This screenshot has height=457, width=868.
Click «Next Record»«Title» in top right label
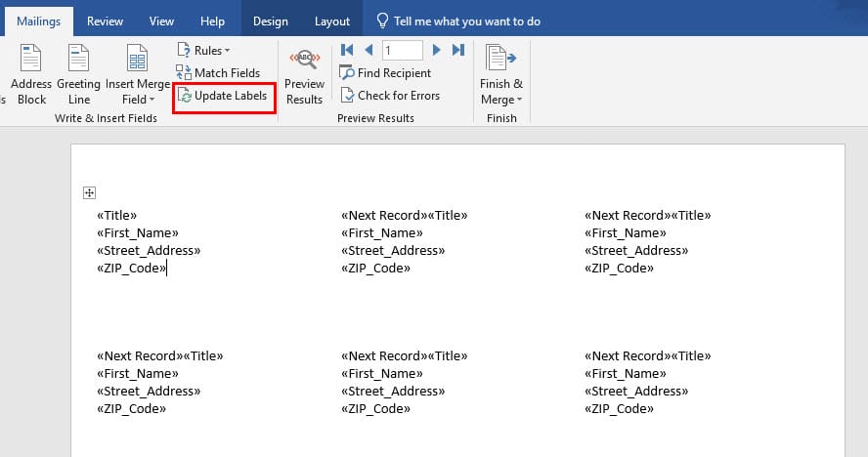click(648, 215)
